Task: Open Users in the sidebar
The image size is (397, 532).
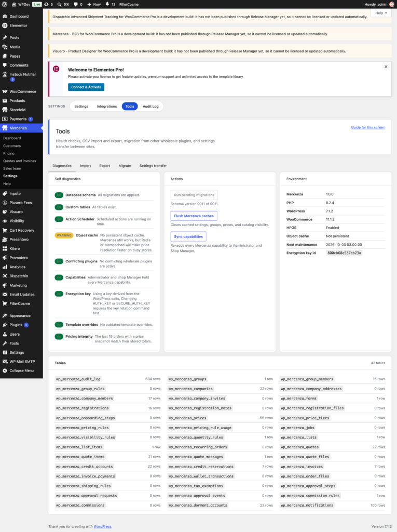Action: [x=21, y=334]
